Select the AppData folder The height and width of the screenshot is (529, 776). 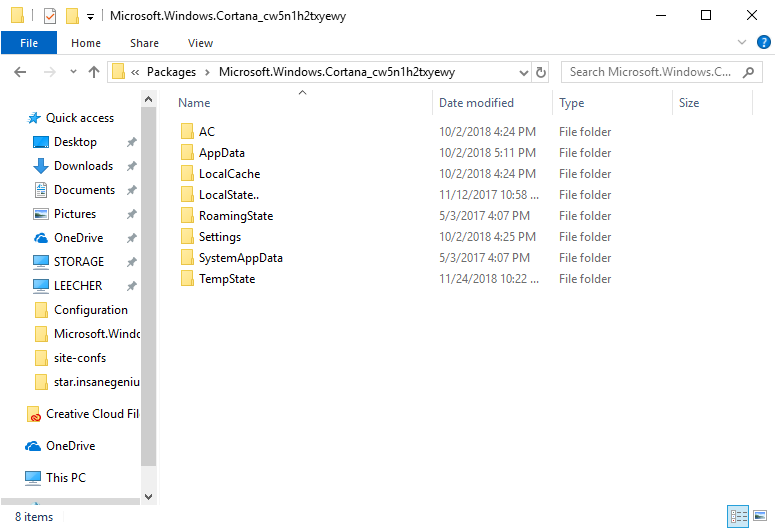[x=222, y=153]
